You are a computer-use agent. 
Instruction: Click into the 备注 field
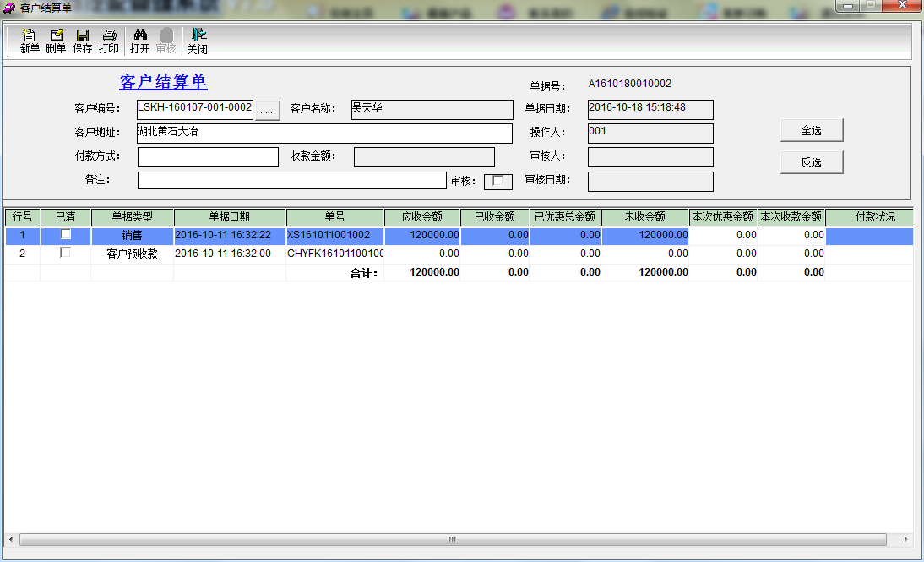click(292, 181)
